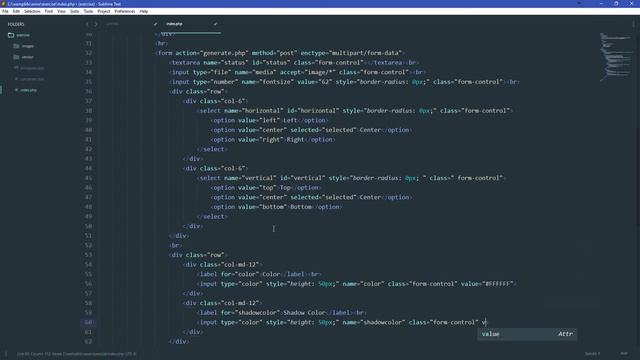Switch to the dimmed untitled tab

(113, 24)
